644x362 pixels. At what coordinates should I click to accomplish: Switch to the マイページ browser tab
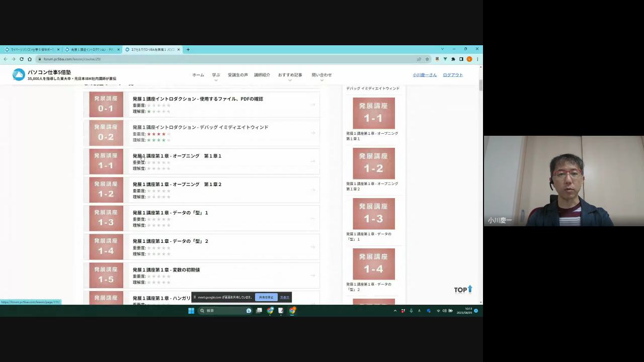tap(31, 49)
